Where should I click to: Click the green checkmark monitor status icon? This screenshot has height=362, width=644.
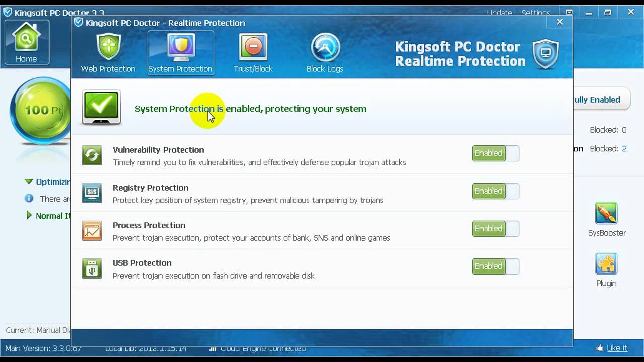101,107
